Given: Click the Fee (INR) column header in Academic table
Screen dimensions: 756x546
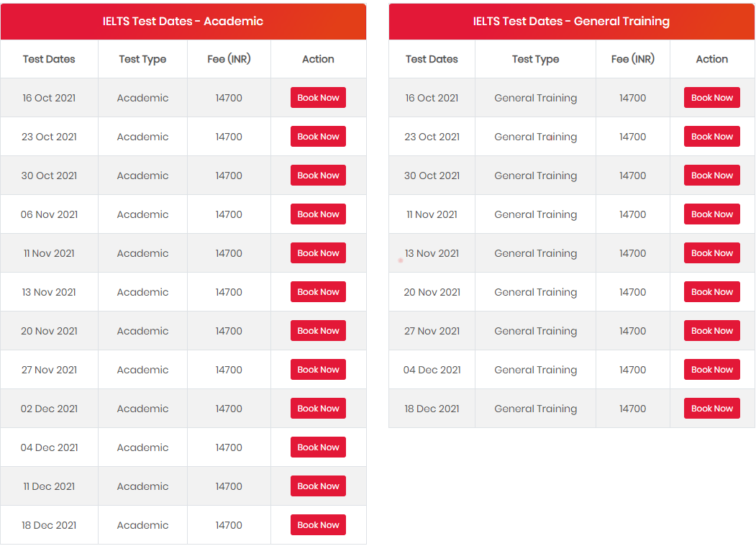Looking at the screenshot, I should click(x=228, y=59).
